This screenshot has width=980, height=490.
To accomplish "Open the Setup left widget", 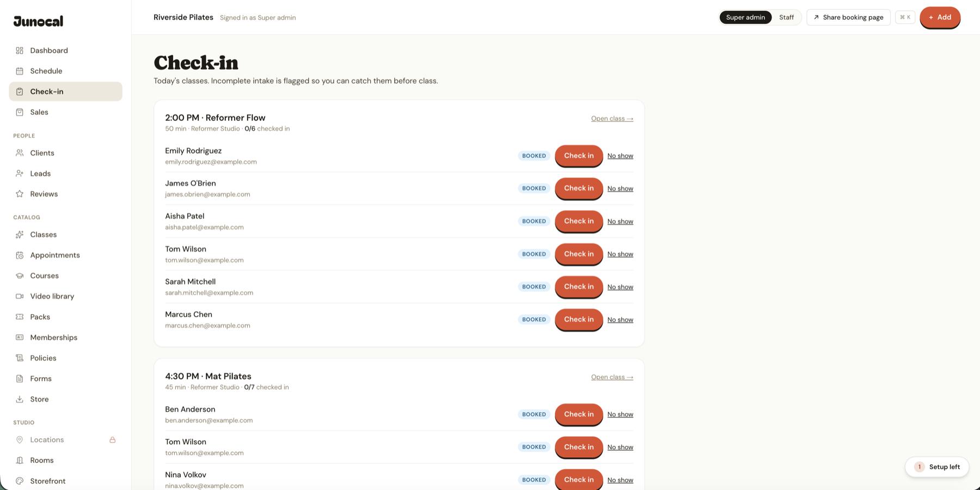I will coord(937,467).
